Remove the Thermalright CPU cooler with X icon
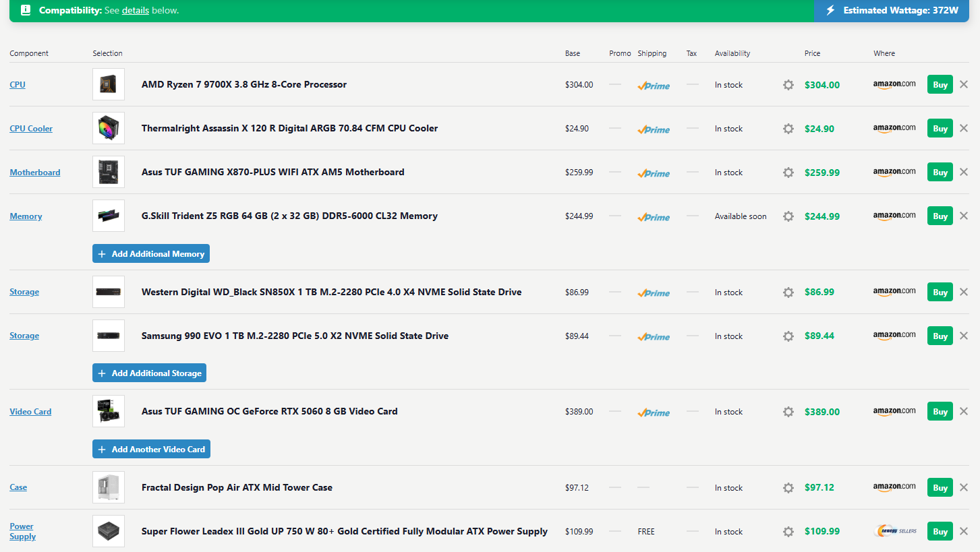The image size is (980, 552). (964, 128)
